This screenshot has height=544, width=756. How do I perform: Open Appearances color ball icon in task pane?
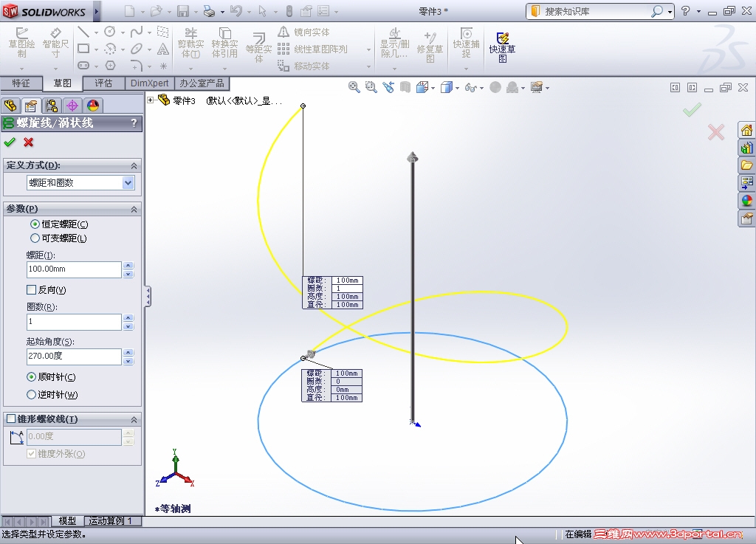tap(747, 201)
